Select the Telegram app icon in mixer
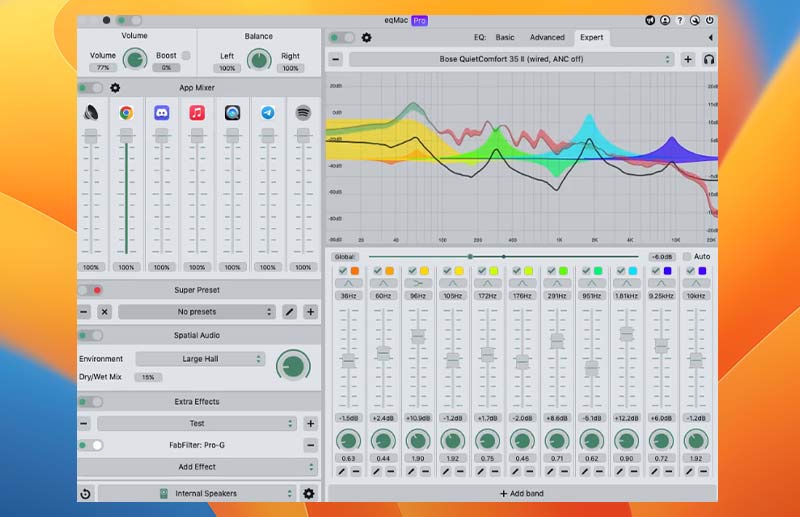 pyautogui.click(x=267, y=113)
